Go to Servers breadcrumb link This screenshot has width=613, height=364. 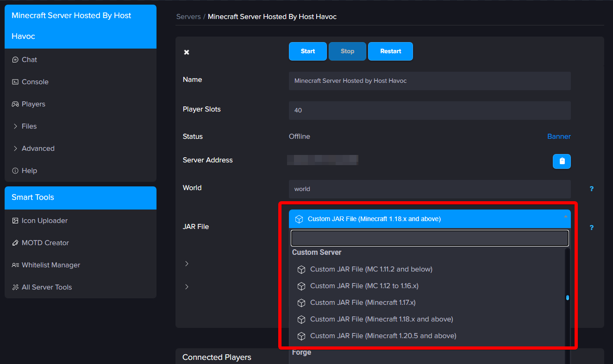click(x=188, y=17)
